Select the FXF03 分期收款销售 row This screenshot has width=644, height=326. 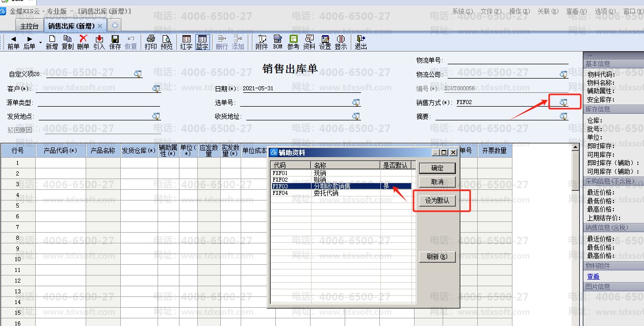pos(342,186)
